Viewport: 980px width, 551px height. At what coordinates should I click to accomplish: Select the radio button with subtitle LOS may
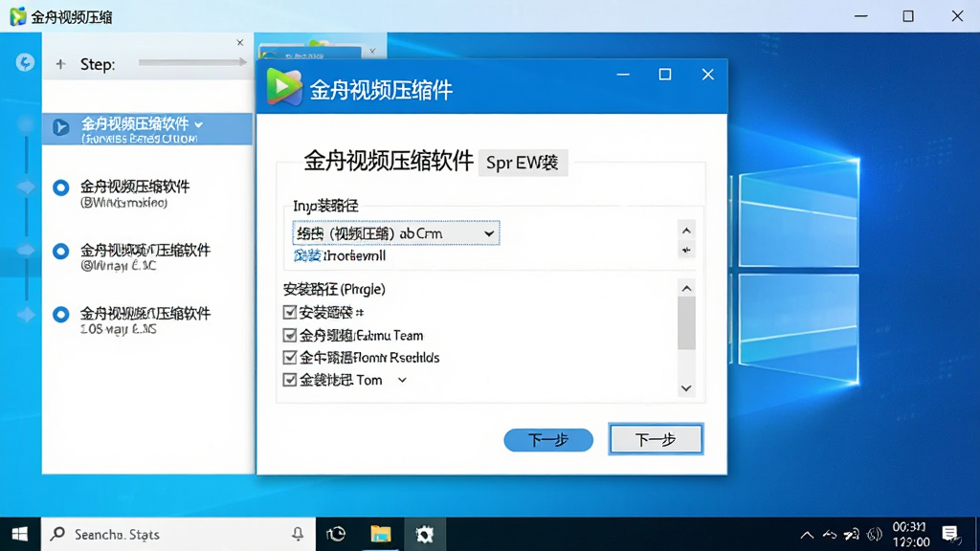point(60,314)
